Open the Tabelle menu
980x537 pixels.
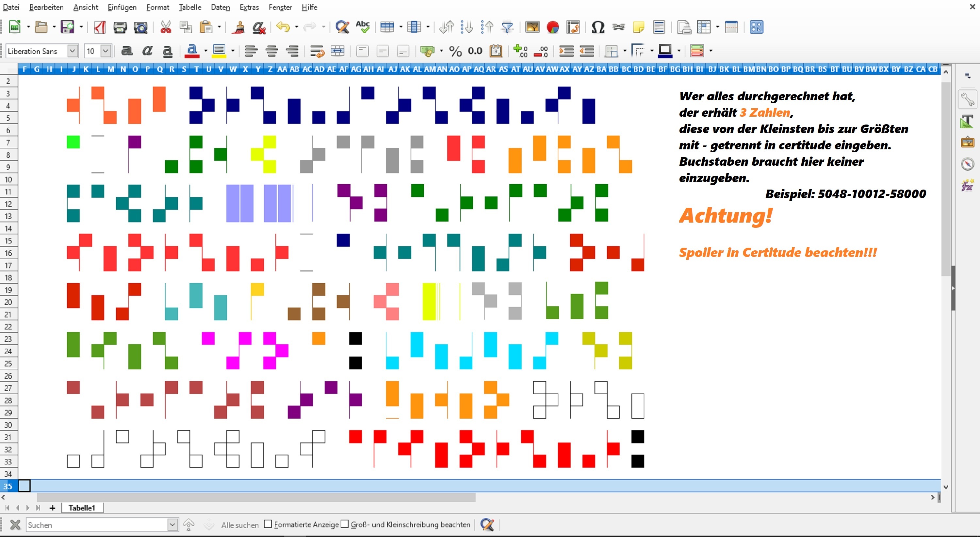click(x=190, y=7)
